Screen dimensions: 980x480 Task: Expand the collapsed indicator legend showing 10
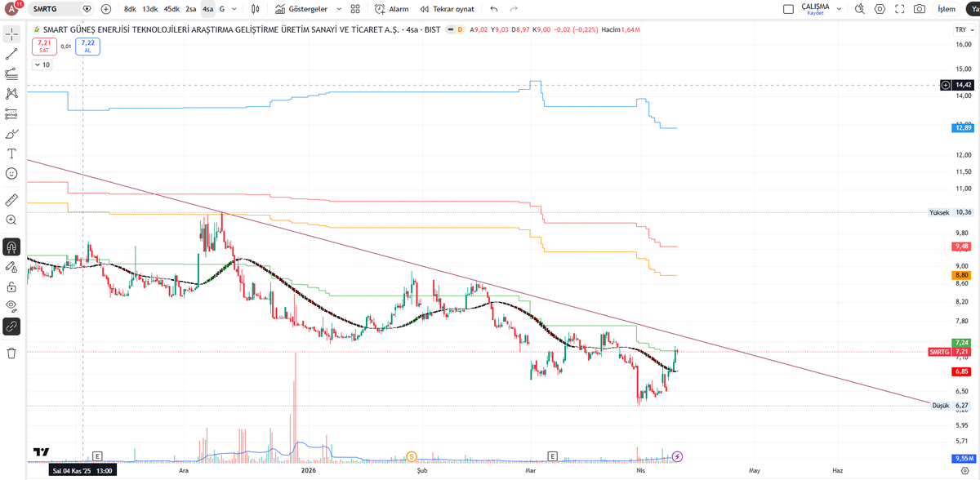click(42, 64)
